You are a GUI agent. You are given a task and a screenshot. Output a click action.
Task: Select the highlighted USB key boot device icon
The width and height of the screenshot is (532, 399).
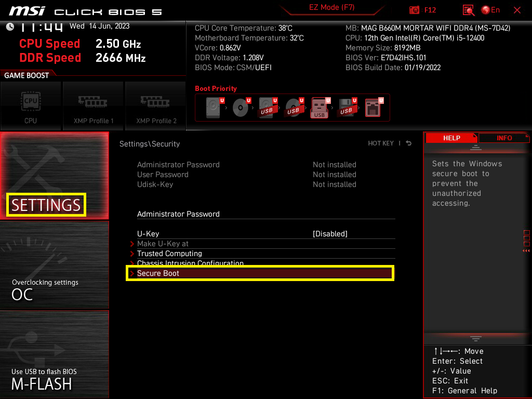320,108
